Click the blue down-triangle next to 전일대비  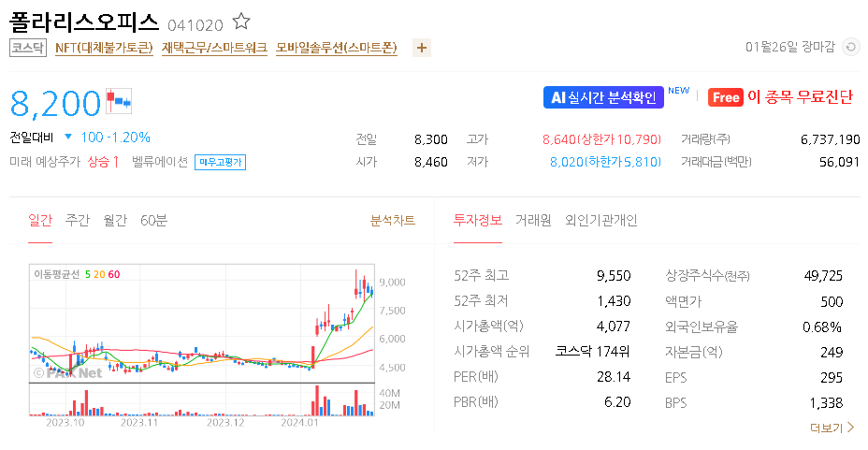[68, 137]
